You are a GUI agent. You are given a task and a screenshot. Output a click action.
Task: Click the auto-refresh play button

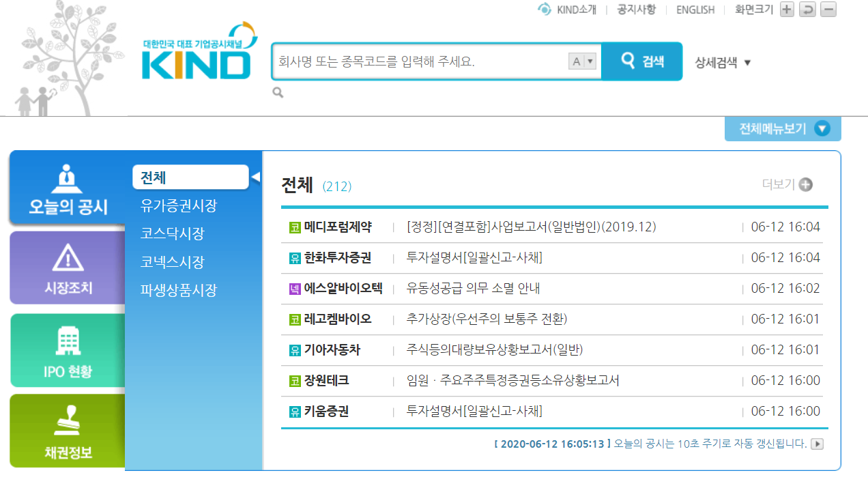817,444
